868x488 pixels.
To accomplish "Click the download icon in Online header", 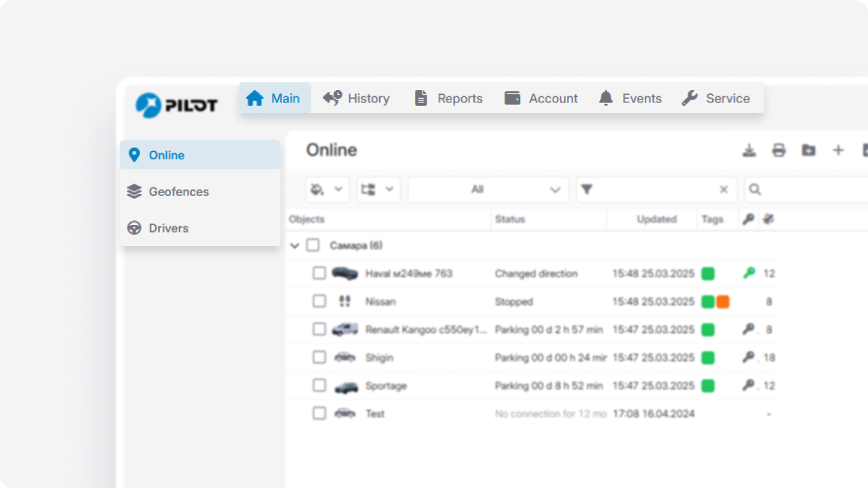I will coord(749,150).
